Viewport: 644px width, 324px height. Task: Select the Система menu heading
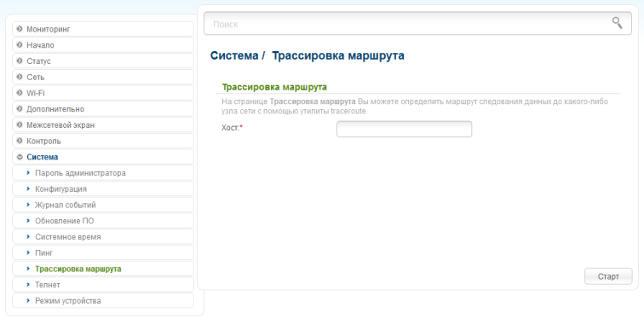coord(103,157)
